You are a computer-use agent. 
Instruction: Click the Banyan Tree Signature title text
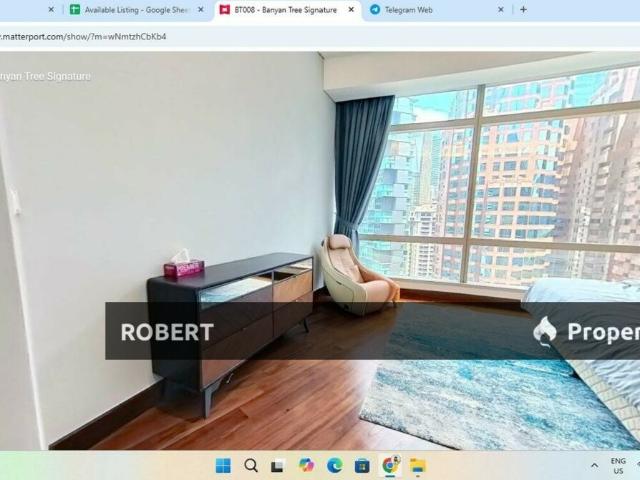click(45, 76)
